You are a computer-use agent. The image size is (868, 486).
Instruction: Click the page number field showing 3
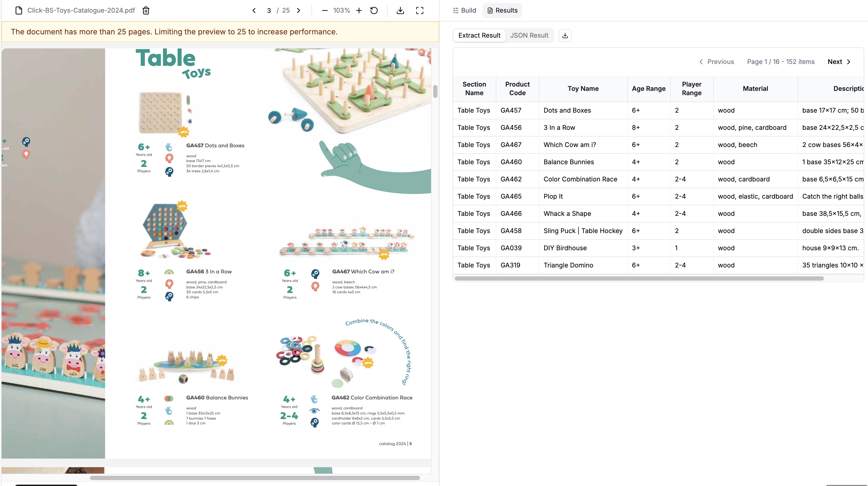tap(269, 10)
